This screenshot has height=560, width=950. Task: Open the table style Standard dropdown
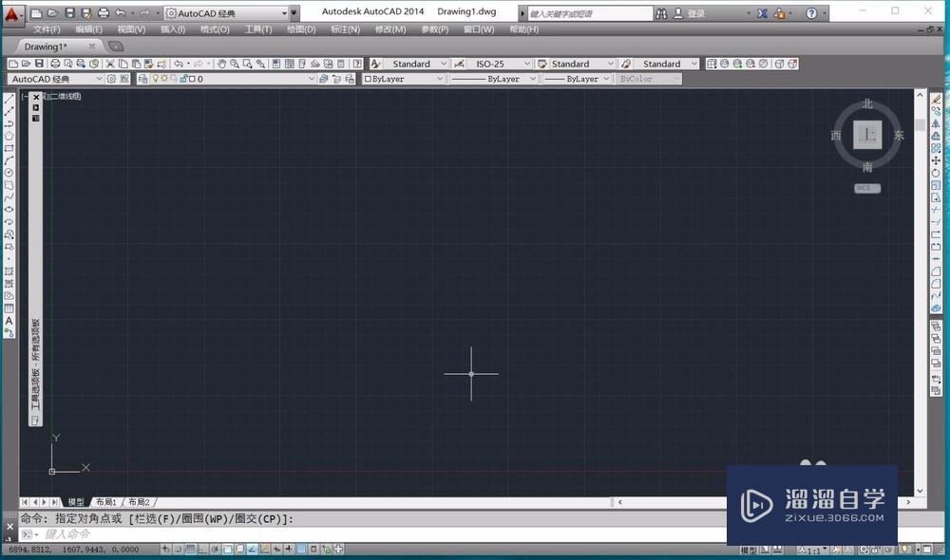click(610, 64)
